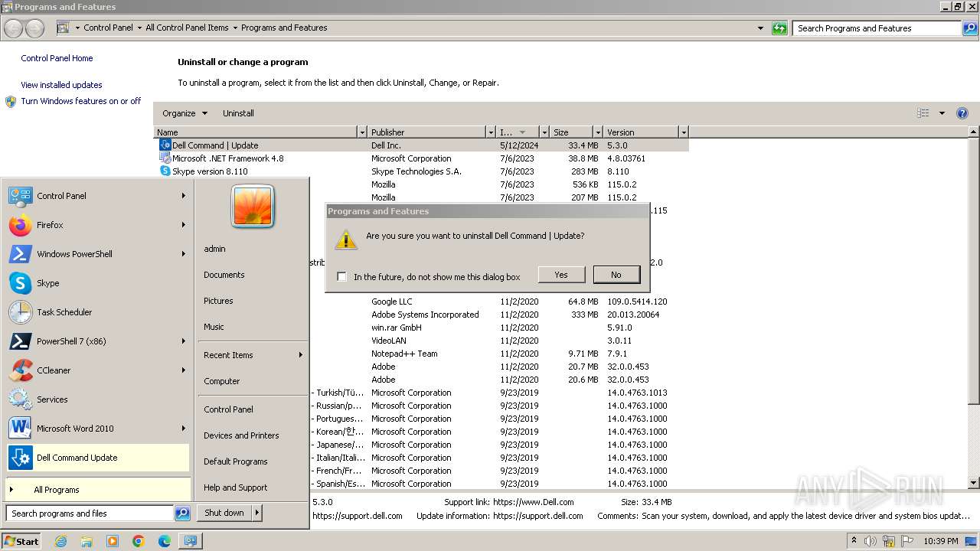Click the admin user picture
Viewport: 980px width, 551px height.
[253, 207]
